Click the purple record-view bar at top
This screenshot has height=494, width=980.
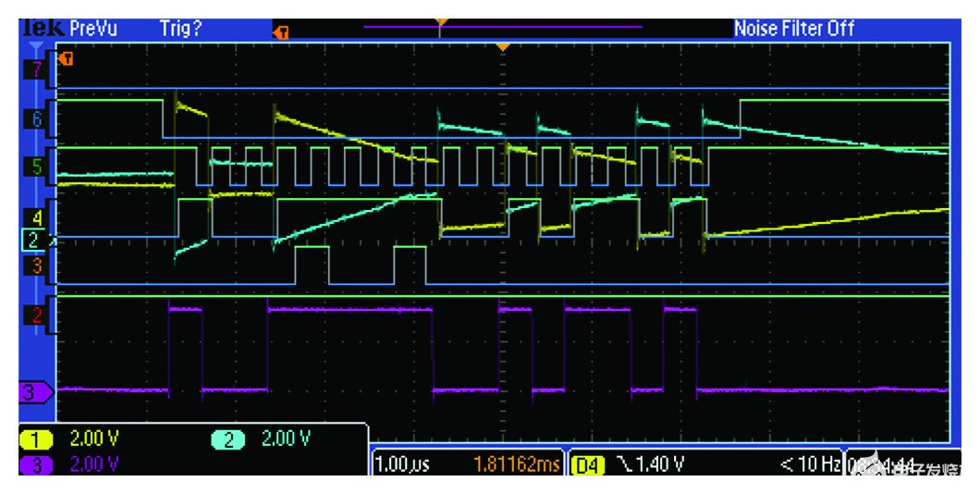coord(503,28)
